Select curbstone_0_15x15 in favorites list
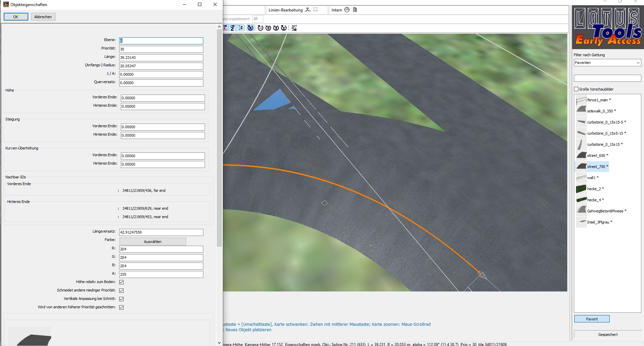 600,144
